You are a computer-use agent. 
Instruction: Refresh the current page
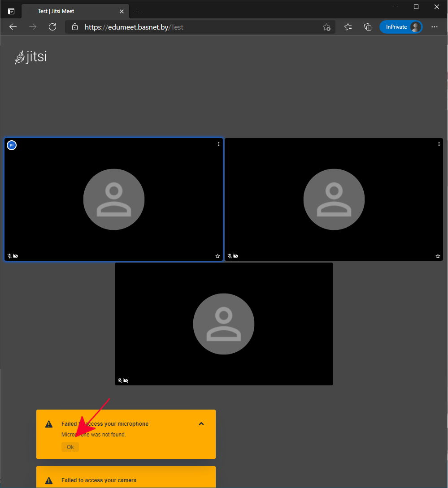52,27
